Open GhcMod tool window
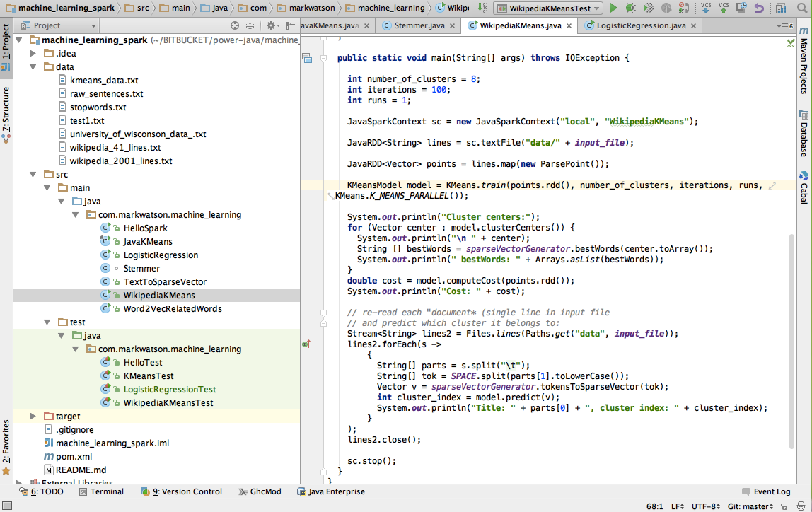Image resolution: width=812 pixels, height=512 pixels. click(260, 491)
